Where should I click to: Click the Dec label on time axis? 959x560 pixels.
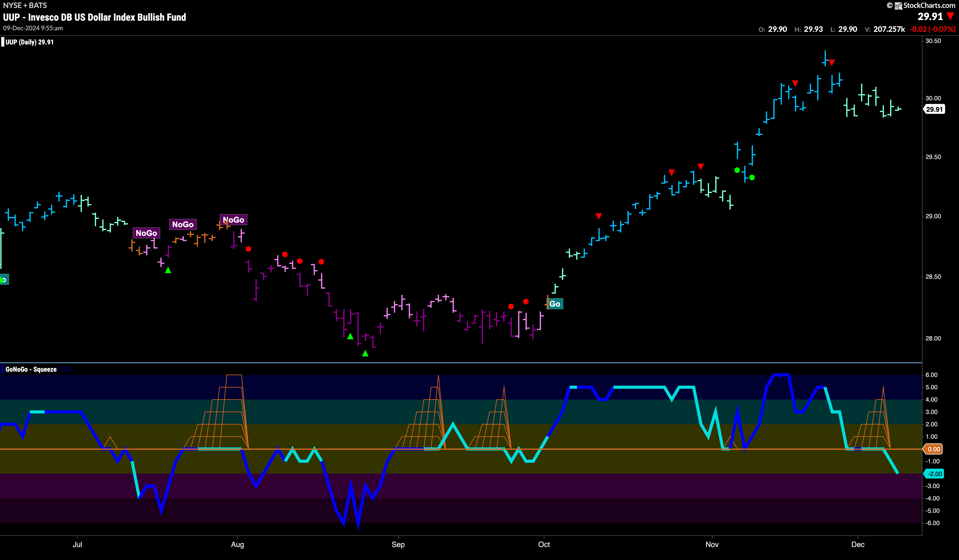858,545
